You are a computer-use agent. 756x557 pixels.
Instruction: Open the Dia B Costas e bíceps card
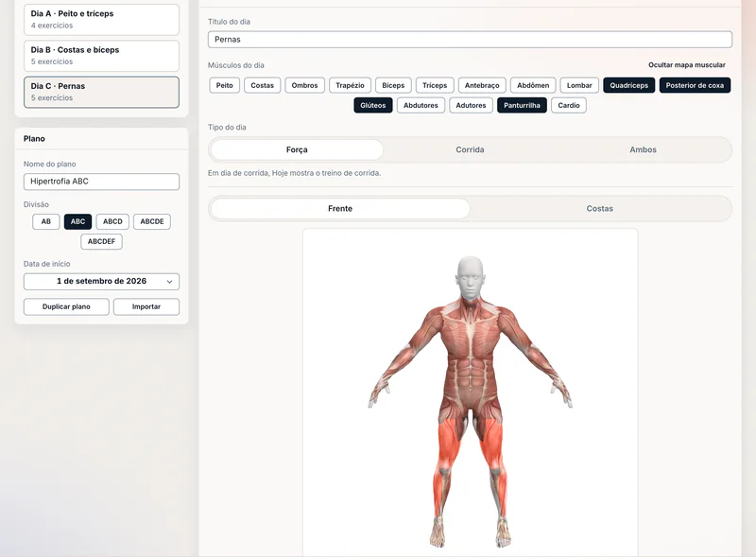coord(101,56)
